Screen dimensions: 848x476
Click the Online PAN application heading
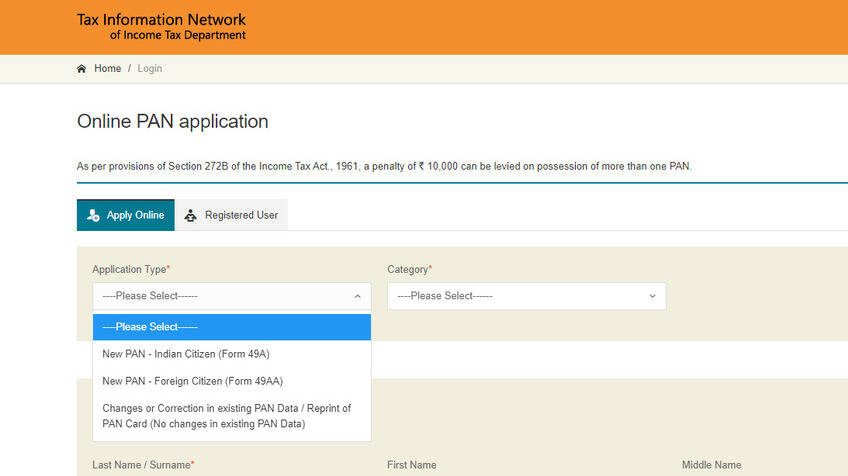click(x=172, y=122)
